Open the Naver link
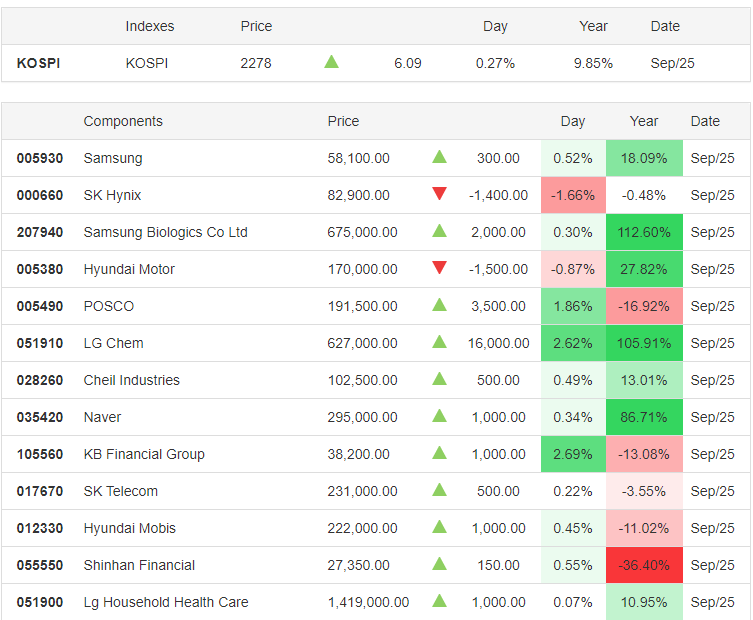The width and height of the screenshot is (753, 620). pos(102,417)
